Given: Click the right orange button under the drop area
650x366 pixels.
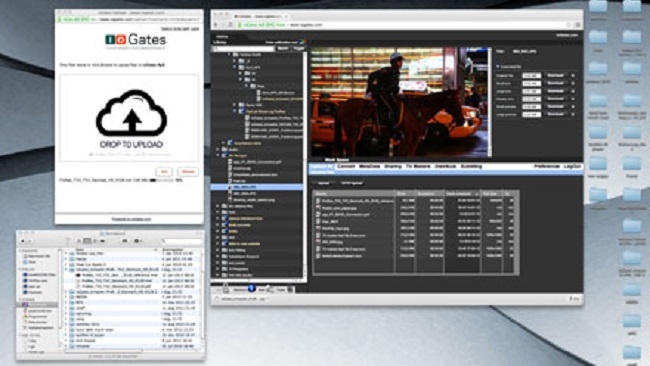Looking at the screenshot, I should click(x=188, y=172).
